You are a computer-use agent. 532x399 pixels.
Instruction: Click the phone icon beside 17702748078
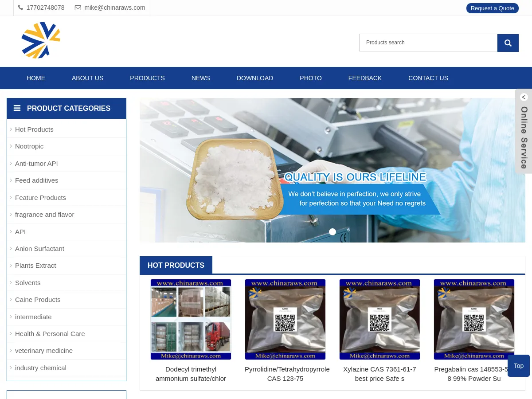(x=20, y=8)
